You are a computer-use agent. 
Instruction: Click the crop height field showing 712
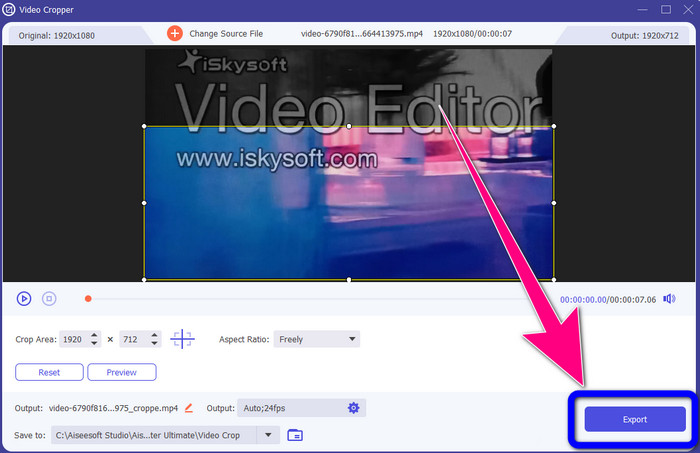pyautogui.click(x=133, y=340)
